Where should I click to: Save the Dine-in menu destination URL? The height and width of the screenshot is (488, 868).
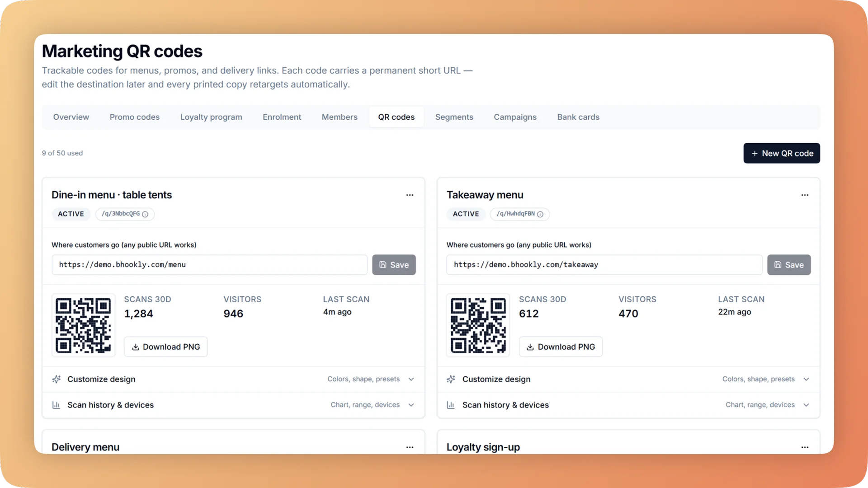point(394,265)
